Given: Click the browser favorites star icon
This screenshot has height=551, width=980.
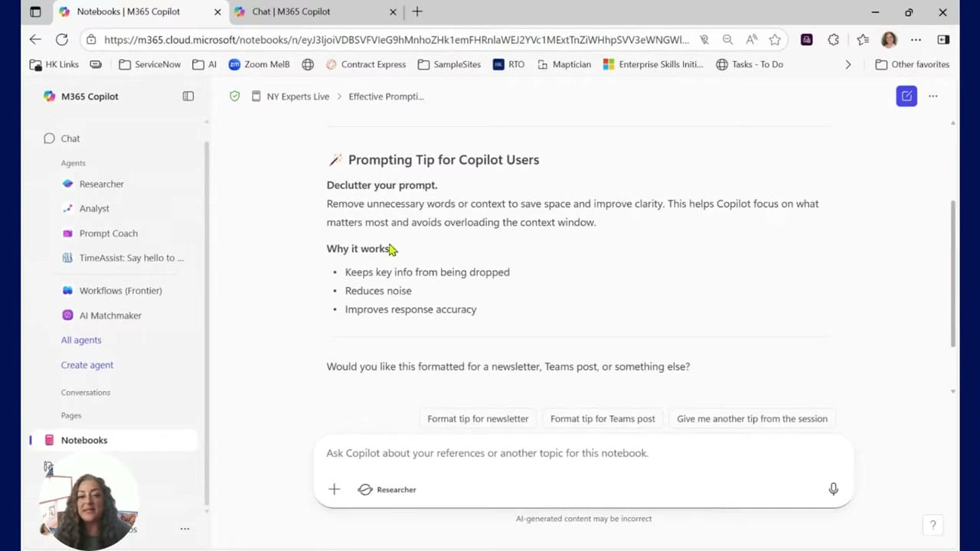Looking at the screenshot, I should (x=775, y=39).
